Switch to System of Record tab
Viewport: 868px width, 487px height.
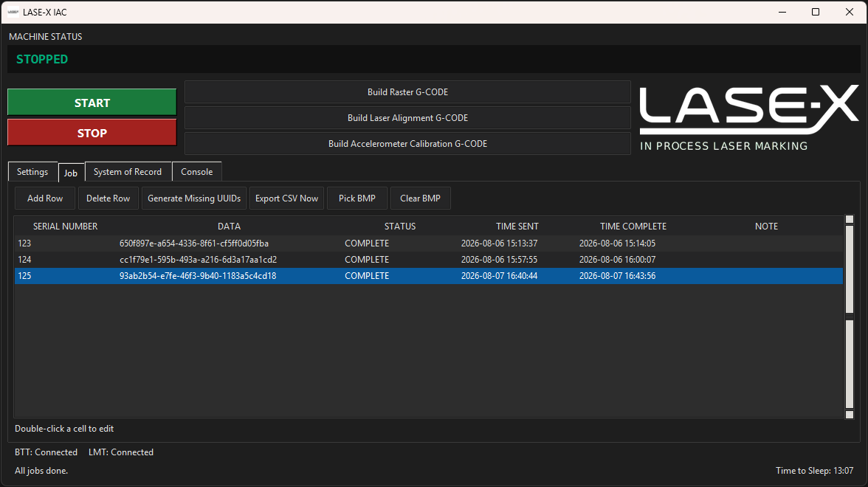coord(128,171)
